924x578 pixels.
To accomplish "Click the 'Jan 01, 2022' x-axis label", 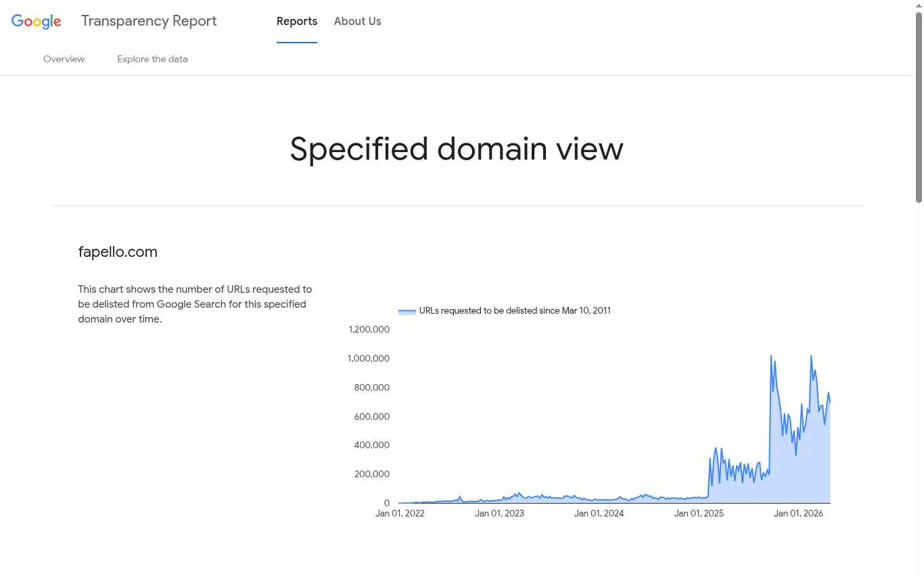I will pyautogui.click(x=400, y=514).
